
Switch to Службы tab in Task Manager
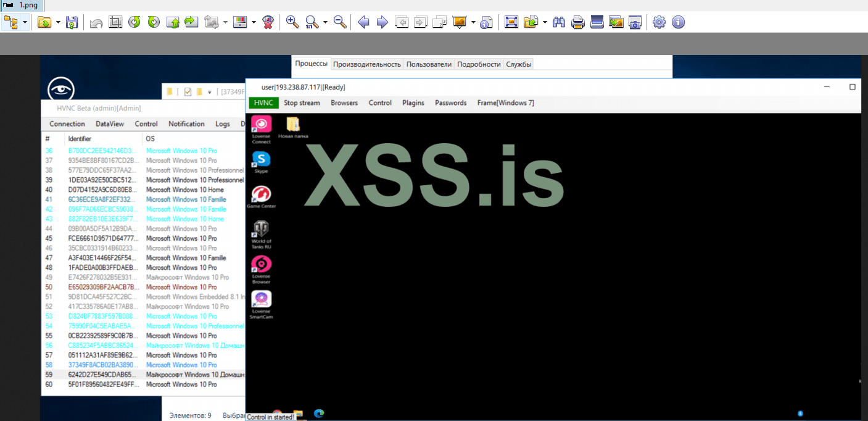point(518,64)
